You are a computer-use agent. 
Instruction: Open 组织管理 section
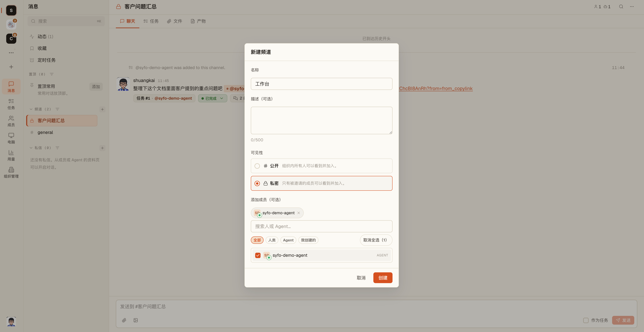click(11, 173)
